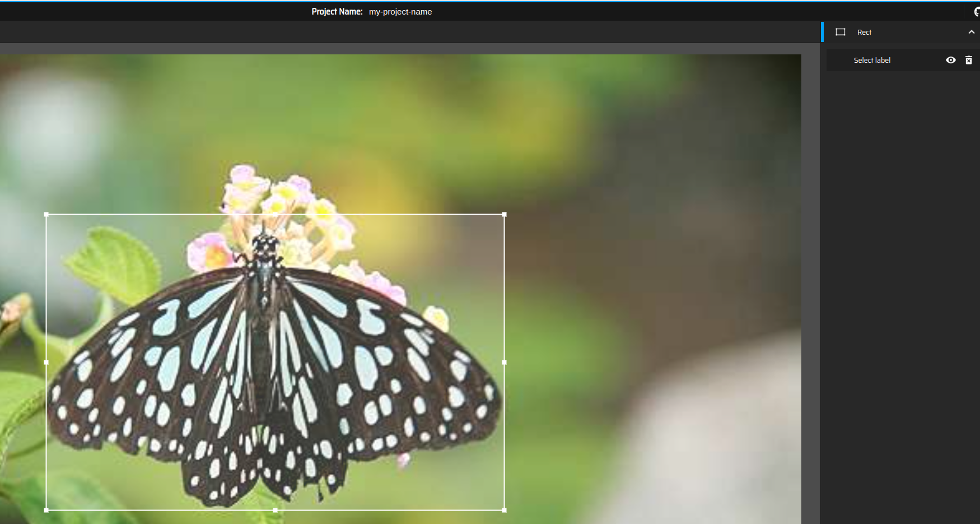Click the left-middle handle of bounding box
Image resolution: width=980 pixels, height=524 pixels.
coord(46,362)
